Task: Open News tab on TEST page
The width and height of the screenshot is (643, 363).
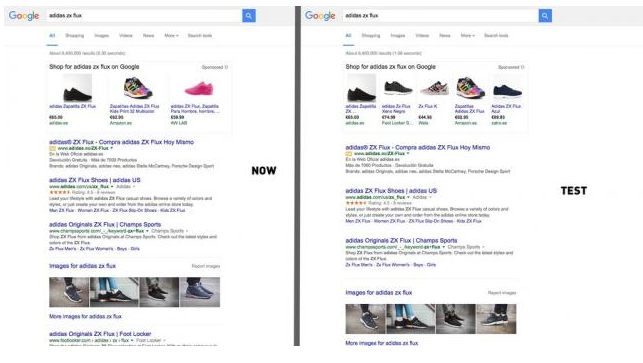Action: [x=445, y=36]
